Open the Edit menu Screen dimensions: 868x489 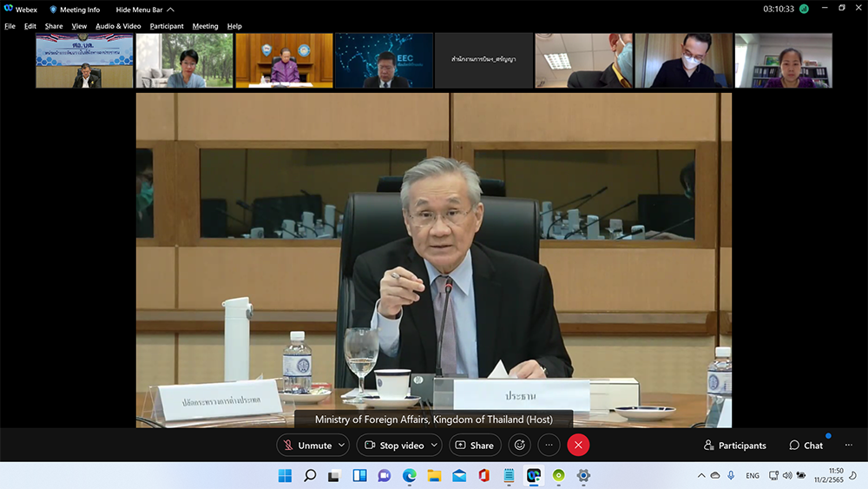click(30, 26)
